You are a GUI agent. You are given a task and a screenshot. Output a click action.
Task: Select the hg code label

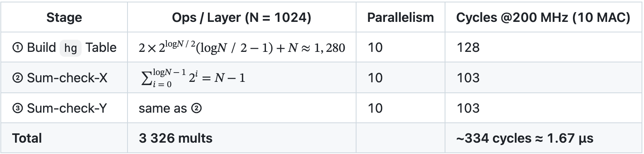click(x=71, y=48)
